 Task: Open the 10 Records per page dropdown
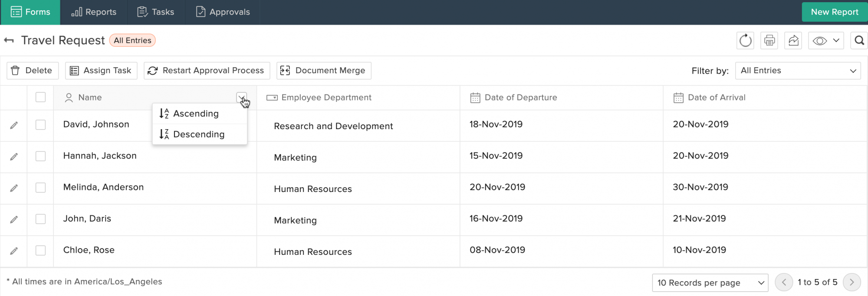coord(710,283)
